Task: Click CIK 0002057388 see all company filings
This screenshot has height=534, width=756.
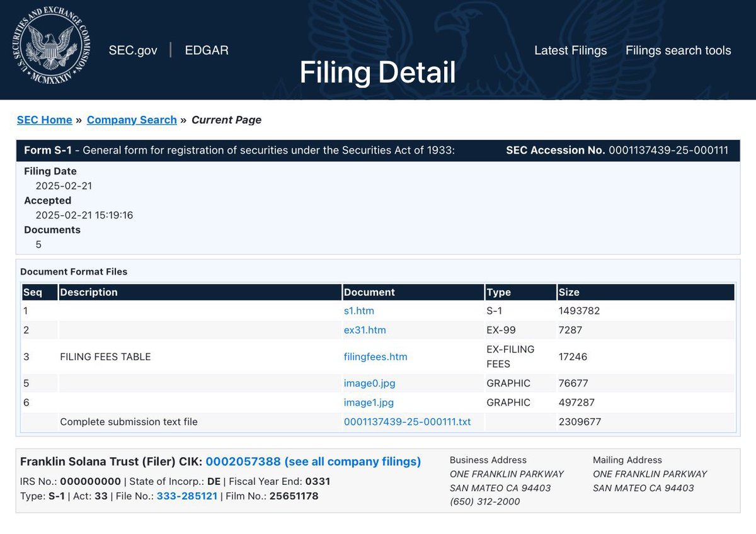Action: 313,462
